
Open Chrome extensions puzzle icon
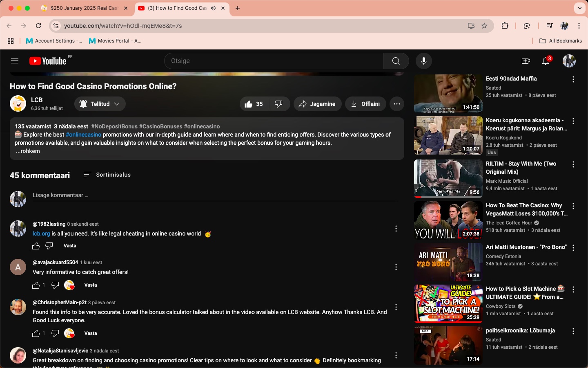(x=505, y=26)
